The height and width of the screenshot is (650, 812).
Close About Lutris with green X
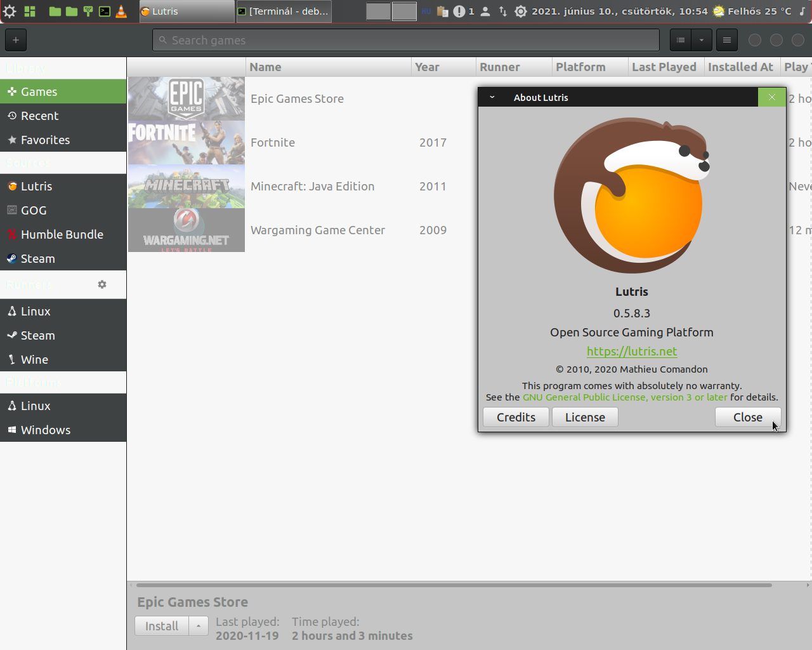[x=772, y=97]
